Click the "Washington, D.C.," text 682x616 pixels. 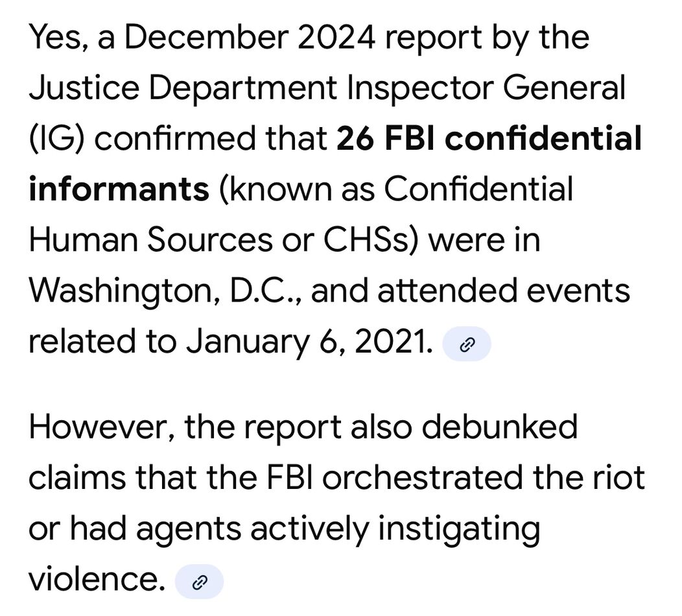(165, 291)
